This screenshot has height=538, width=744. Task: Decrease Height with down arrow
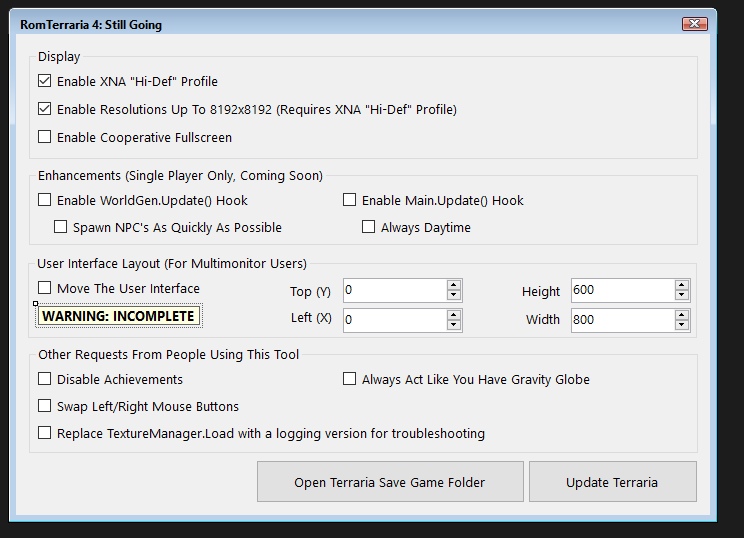682,296
